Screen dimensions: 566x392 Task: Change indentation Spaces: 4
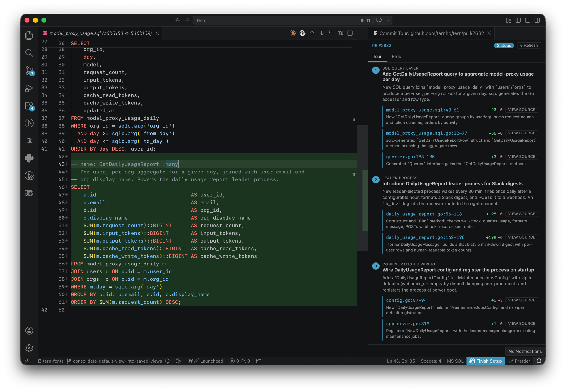(x=431, y=361)
